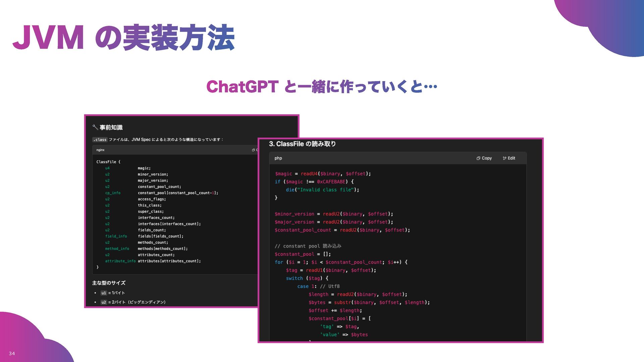Click the nginx language label
The width and height of the screenshot is (644, 362).
click(x=100, y=150)
